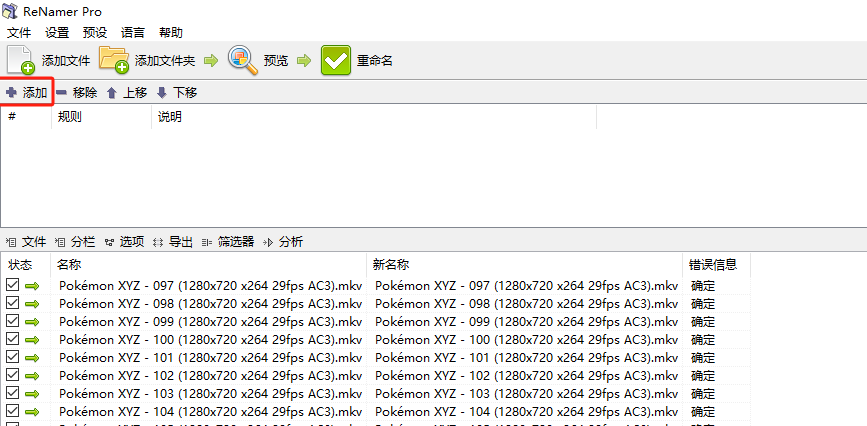Open the 预设 menu
This screenshot has height=426, width=867.
95,33
